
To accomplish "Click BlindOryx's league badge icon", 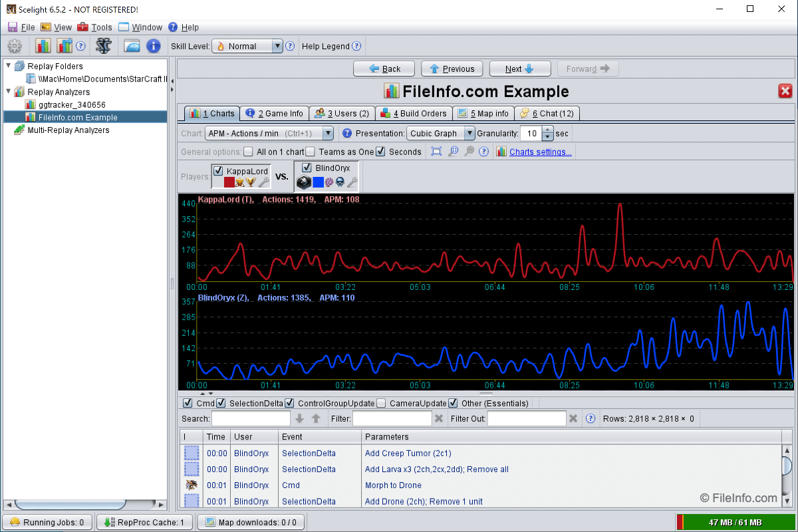I will tap(303, 182).
